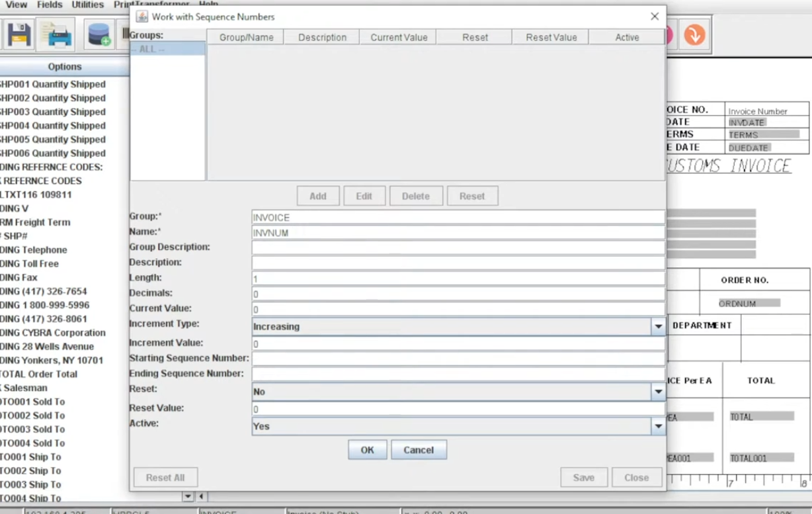Image resolution: width=812 pixels, height=514 pixels.
Task: Click the Reset Value input field
Action: click(458, 409)
